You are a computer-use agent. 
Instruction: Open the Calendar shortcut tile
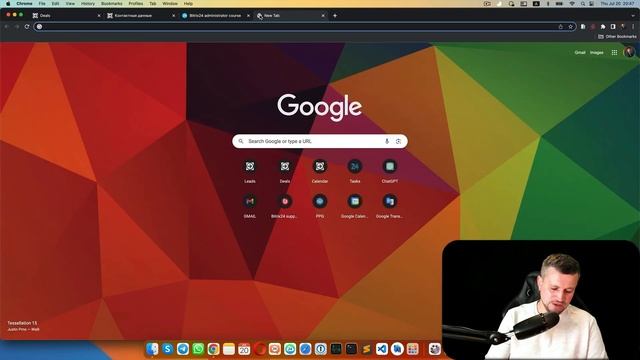coord(320,171)
